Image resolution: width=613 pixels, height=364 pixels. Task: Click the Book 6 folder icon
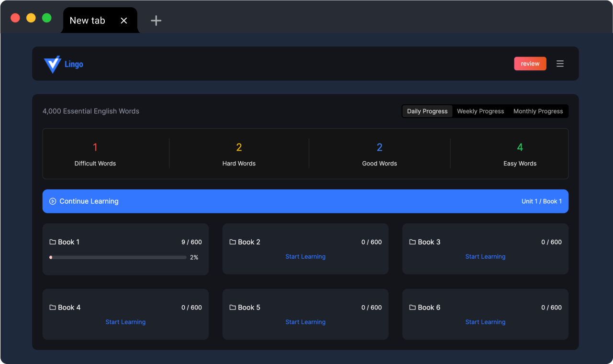click(x=412, y=308)
